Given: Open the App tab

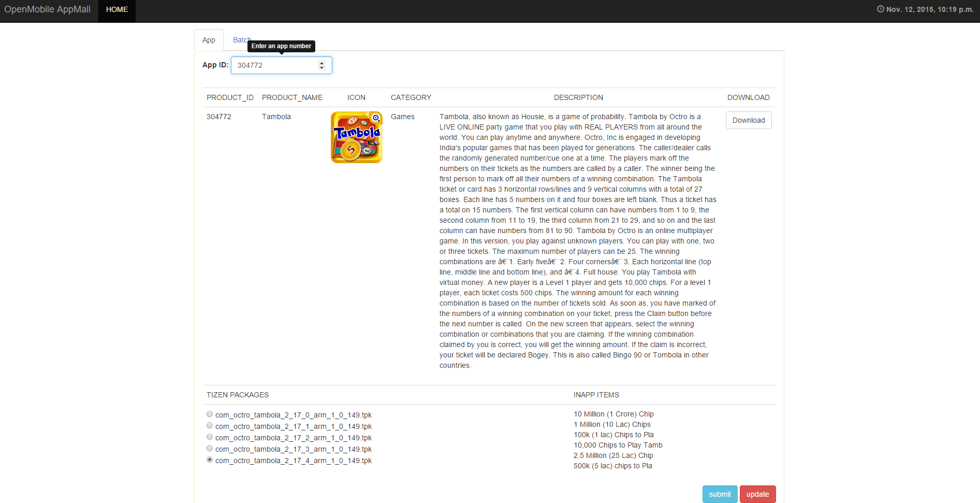Looking at the screenshot, I should click(209, 40).
